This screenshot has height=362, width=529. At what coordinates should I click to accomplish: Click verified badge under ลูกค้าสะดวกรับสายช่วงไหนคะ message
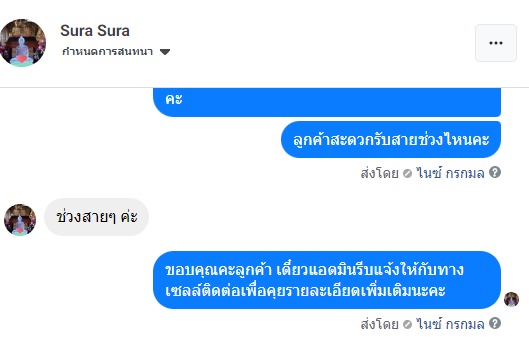(x=408, y=174)
